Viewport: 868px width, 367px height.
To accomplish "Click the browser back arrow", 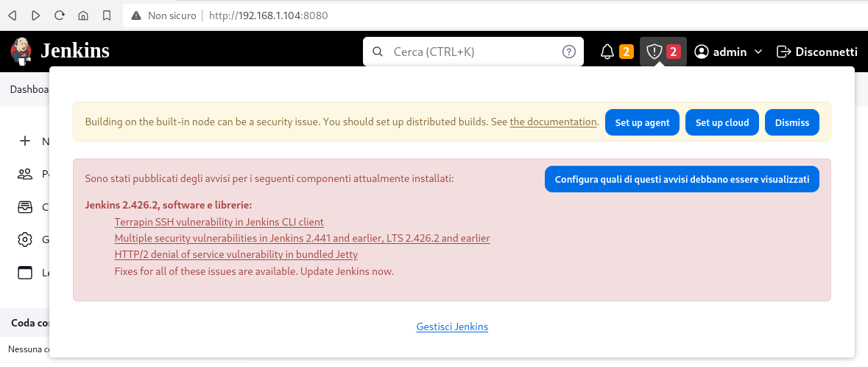I will tap(13, 15).
